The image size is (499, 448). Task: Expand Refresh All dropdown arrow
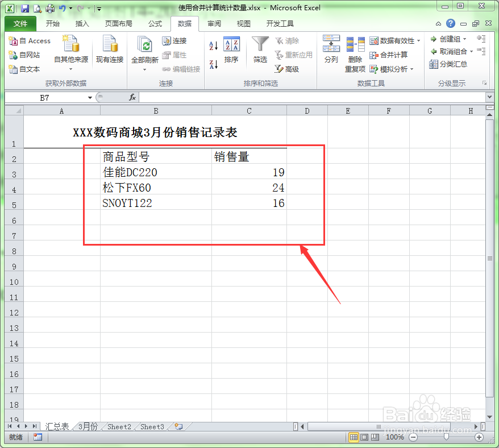click(x=145, y=69)
